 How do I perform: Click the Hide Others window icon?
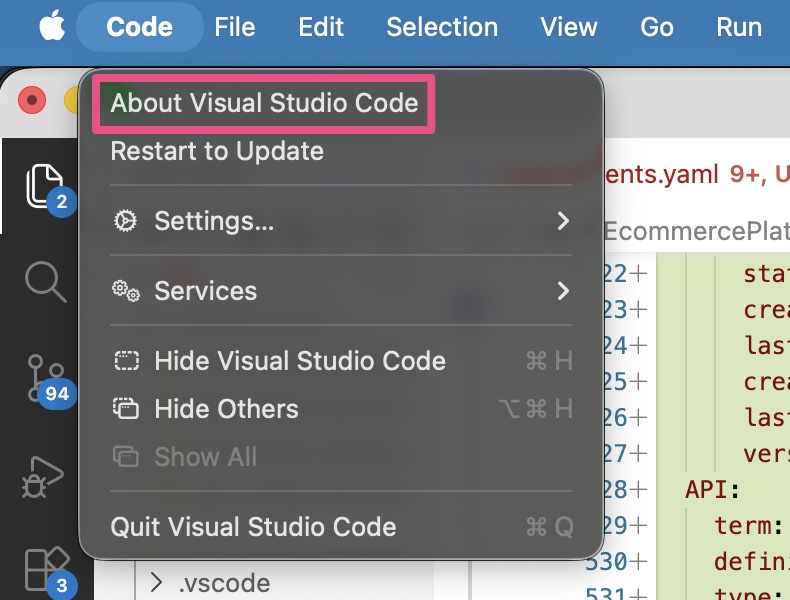click(x=125, y=409)
